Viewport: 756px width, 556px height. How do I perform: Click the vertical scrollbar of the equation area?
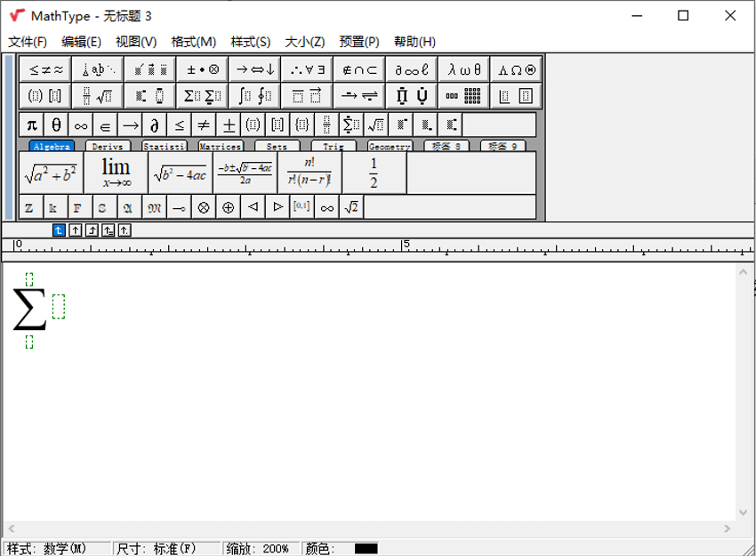click(x=744, y=391)
